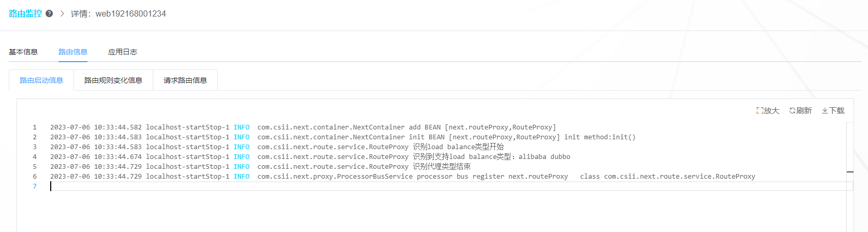Select the 路由启动信息 sub-tab
868x232 pixels.
[x=41, y=80]
